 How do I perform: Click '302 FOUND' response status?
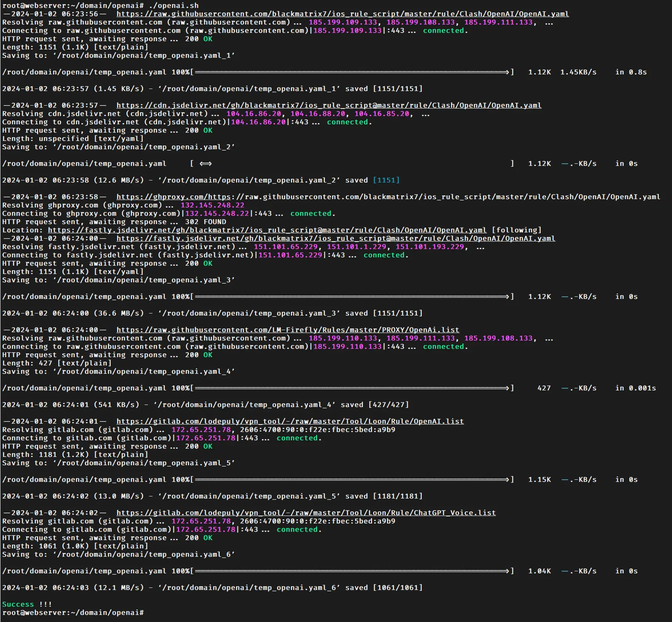(205, 222)
